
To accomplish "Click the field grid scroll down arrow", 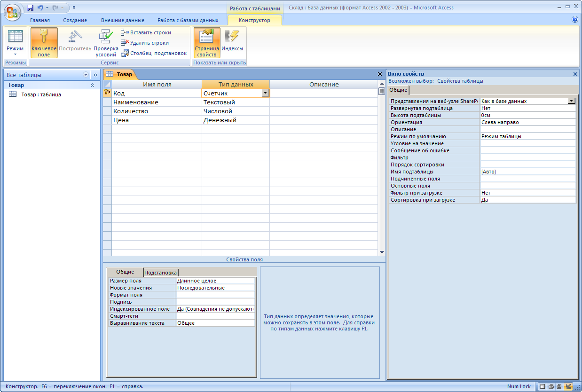I will [x=382, y=252].
